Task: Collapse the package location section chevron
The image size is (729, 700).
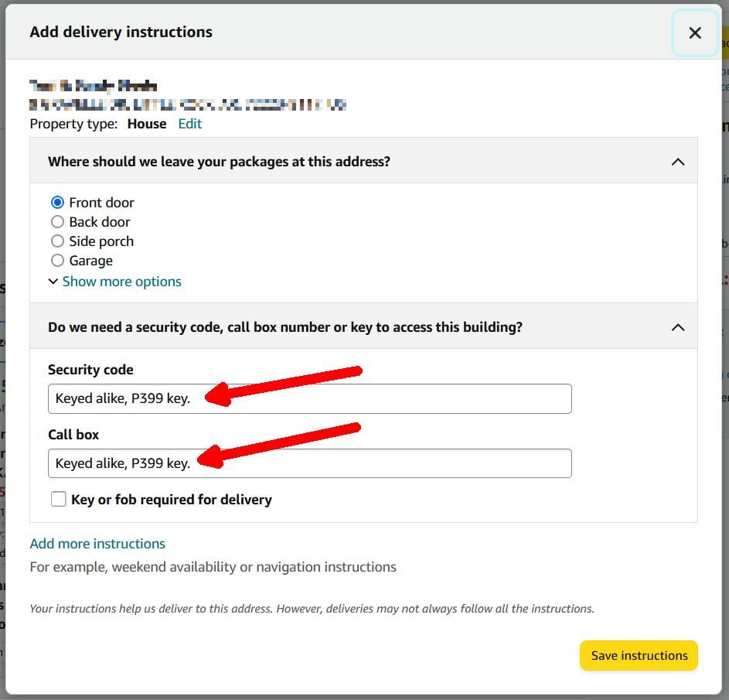Action: (678, 162)
